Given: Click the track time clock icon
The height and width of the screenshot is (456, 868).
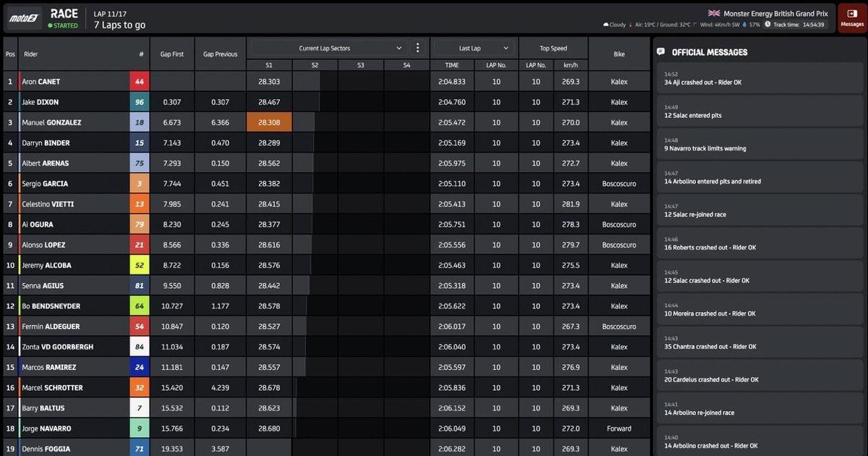Looking at the screenshot, I should click(x=767, y=25).
